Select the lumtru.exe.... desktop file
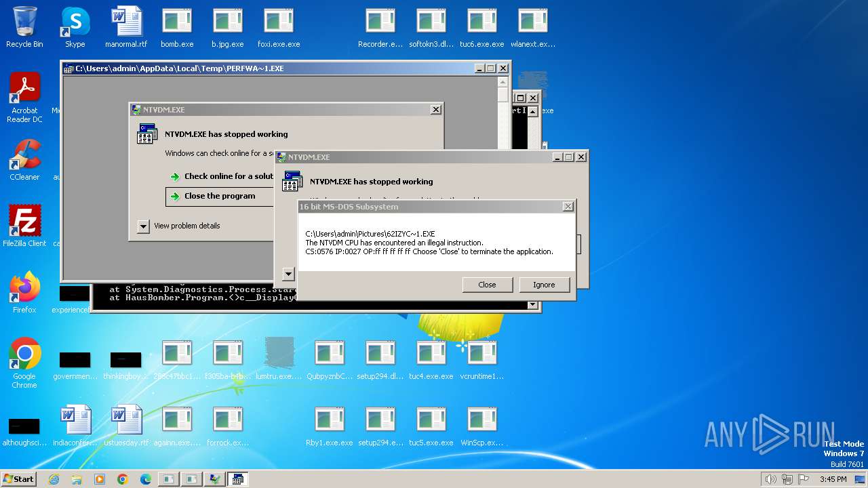 coord(279,359)
